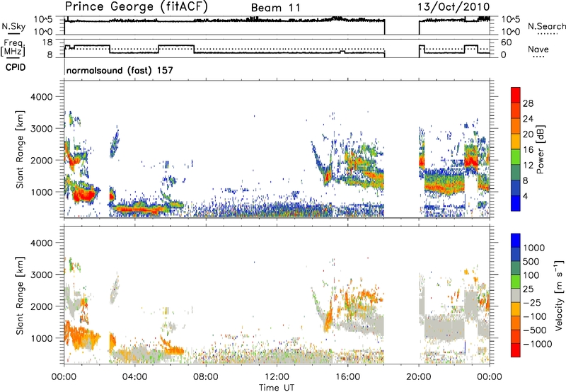Click the 'N.Search' legend label

pyautogui.click(x=547, y=26)
